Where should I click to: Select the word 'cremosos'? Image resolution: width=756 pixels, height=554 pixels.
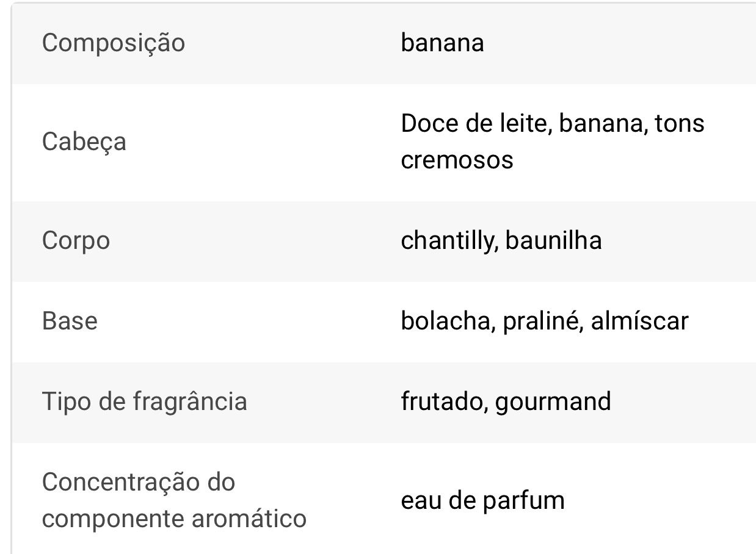(457, 160)
